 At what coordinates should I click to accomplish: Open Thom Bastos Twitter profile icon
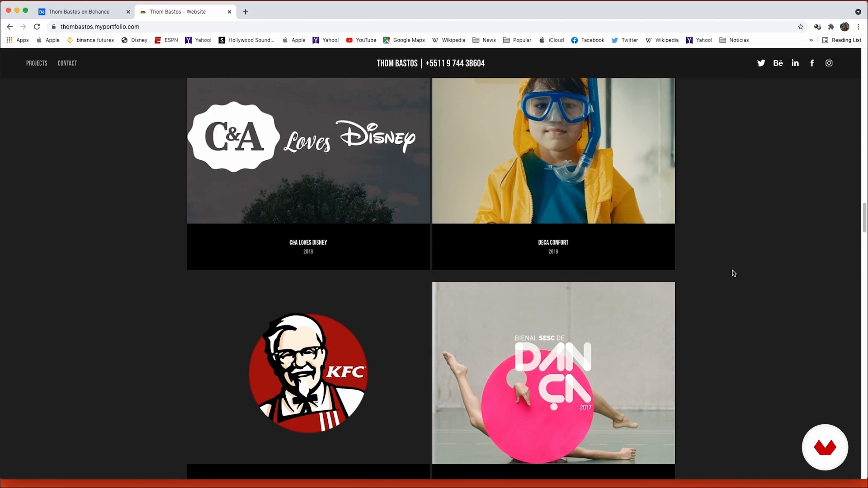coord(761,63)
